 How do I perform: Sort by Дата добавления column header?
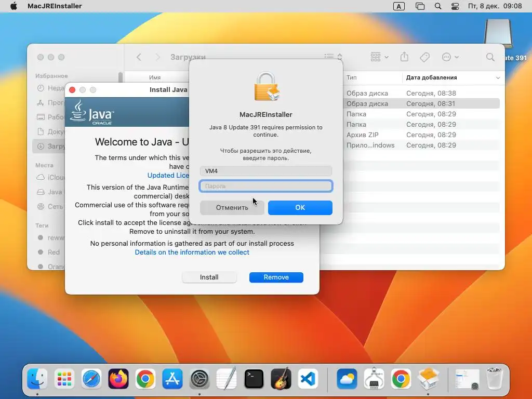click(453, 77)
